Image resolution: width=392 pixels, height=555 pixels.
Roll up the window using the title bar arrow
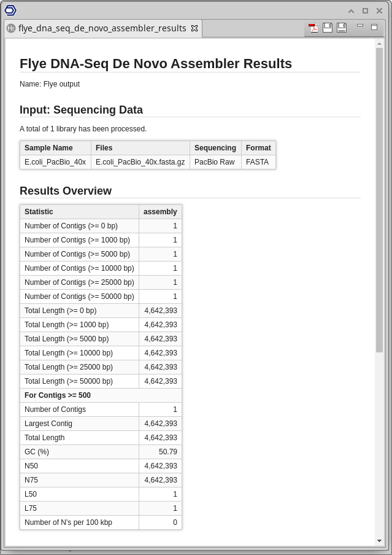pyautogui.click(x=351, y=10)
